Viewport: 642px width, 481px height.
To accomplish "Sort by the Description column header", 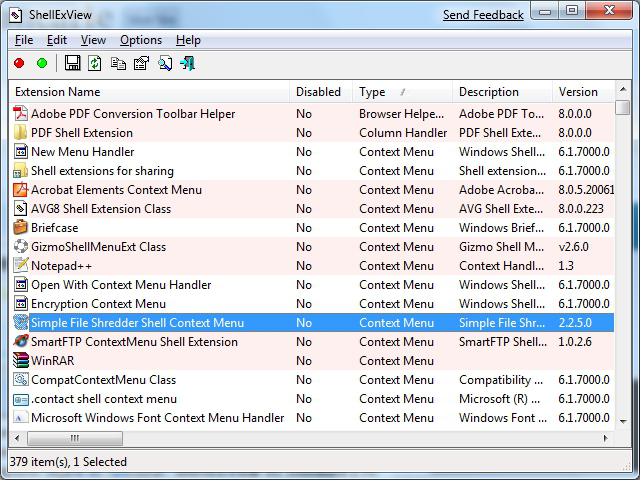I will (502, 92).
